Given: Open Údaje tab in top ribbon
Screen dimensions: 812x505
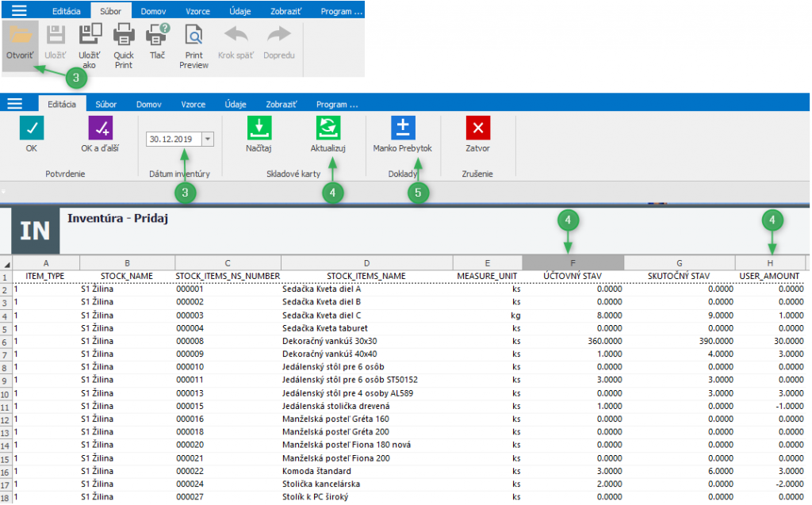Looking at the screenshot, I should (x=239, y=11).
